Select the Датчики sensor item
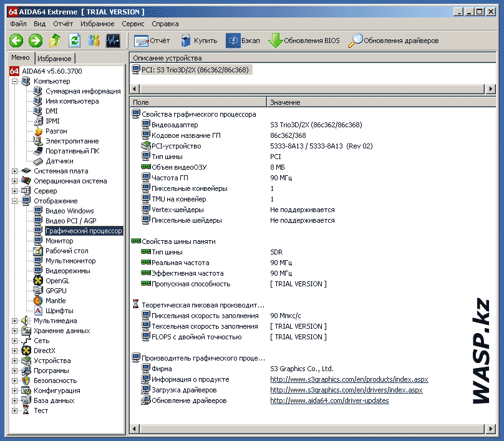The height and width of the screenshot is (441, 504). click(x=59, y=161)
